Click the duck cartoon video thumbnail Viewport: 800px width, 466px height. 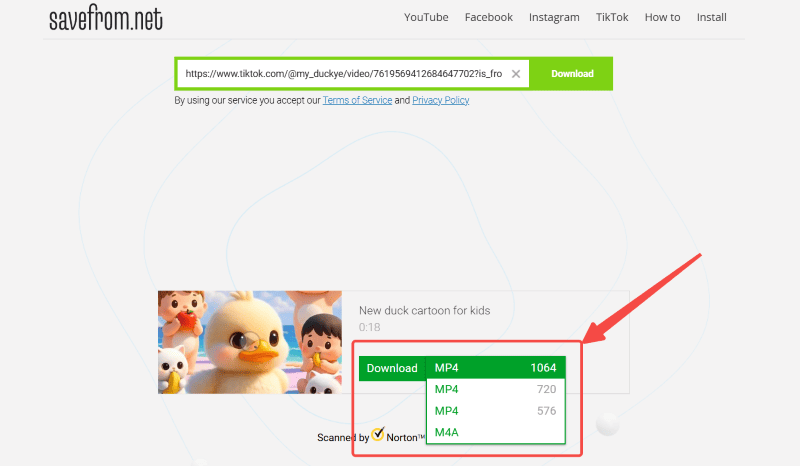[250, 342]
